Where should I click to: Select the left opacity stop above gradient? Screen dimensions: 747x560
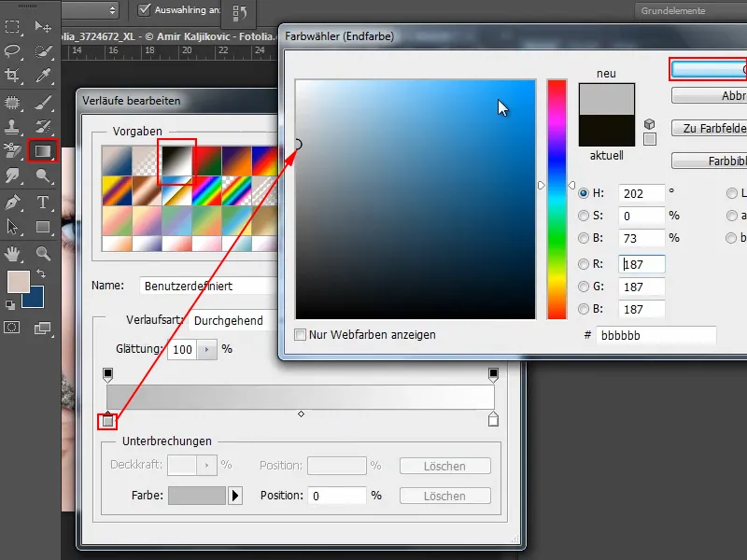click(x=108, y=375)
